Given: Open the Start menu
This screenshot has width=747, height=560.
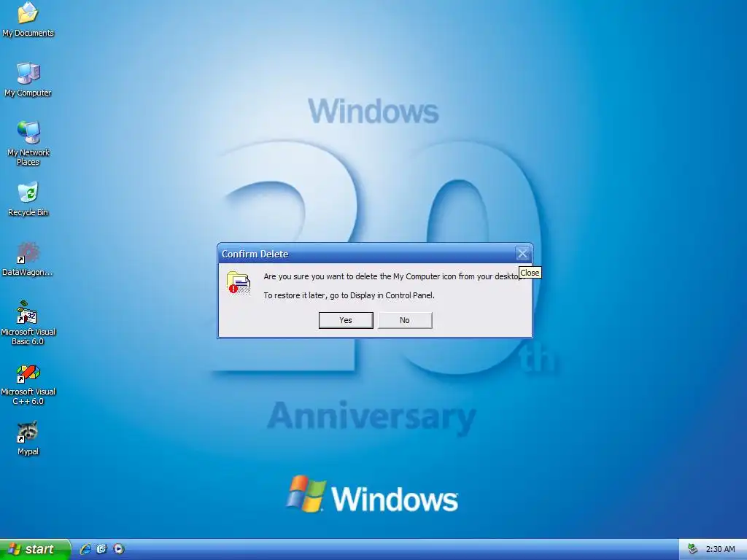Looking at the screenshot, I should click(35, 549).
